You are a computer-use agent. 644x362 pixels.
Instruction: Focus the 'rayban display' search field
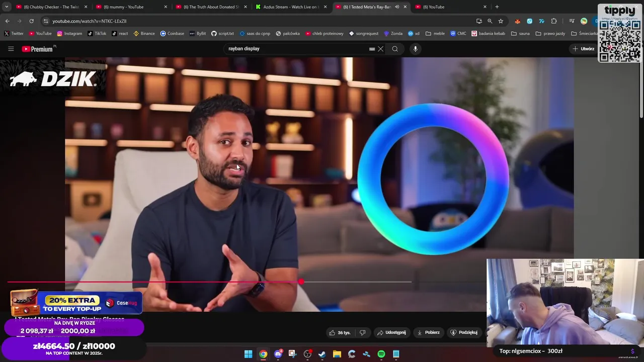(x=297, y=49)
